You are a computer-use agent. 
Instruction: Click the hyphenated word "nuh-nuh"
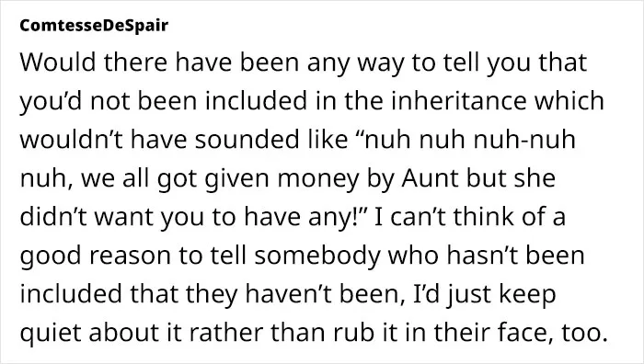(x=524, y=140)
